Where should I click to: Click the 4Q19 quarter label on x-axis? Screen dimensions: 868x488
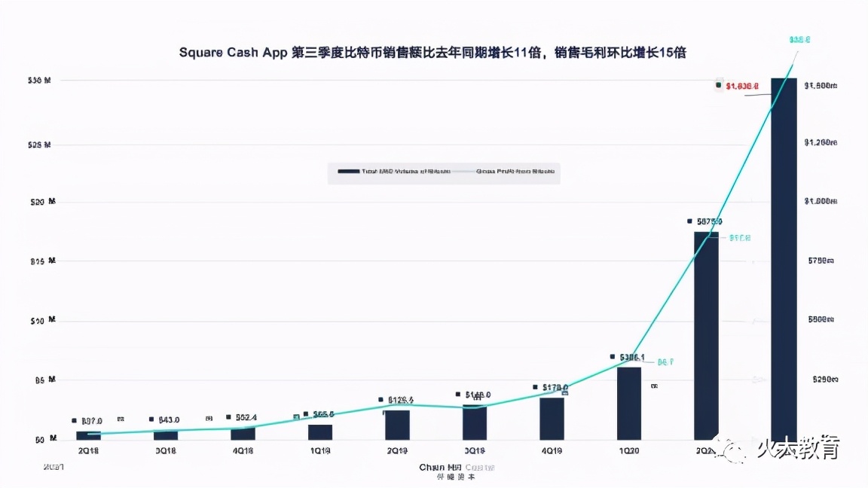point(552,451)
